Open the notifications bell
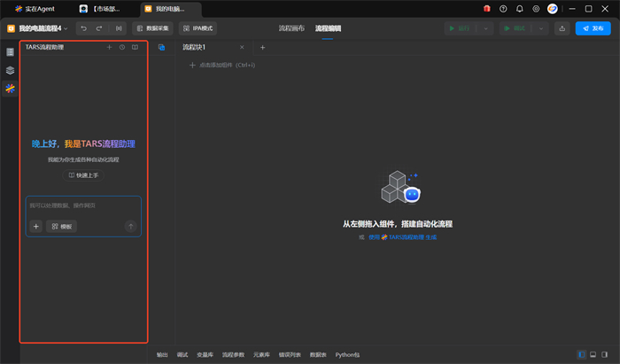The image size is (620, 364). (520, 9)
